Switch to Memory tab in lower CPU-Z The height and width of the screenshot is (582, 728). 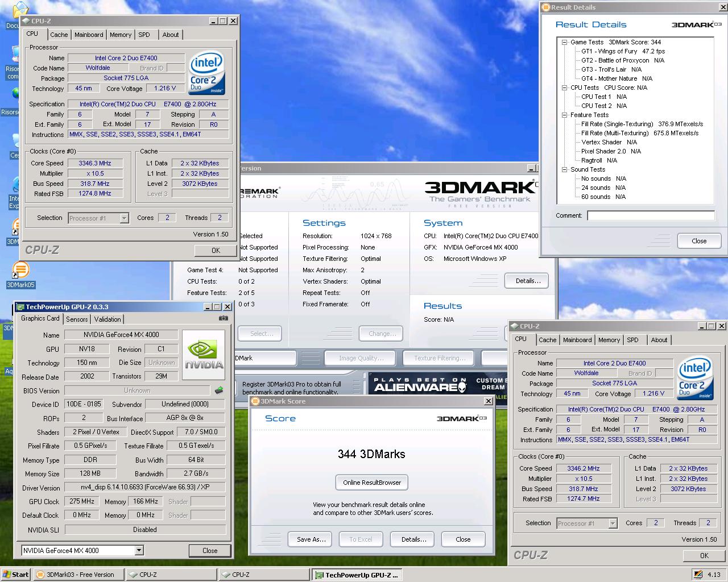(x=609, y=340)
